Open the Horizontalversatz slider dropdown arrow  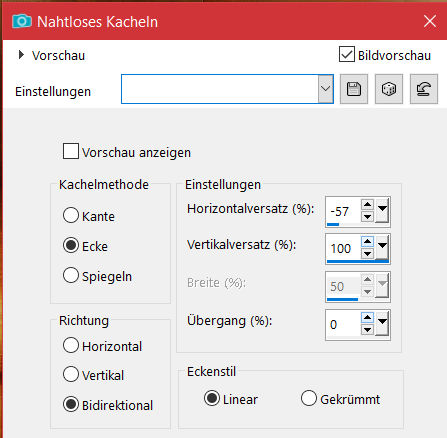(x=382, y=210)
